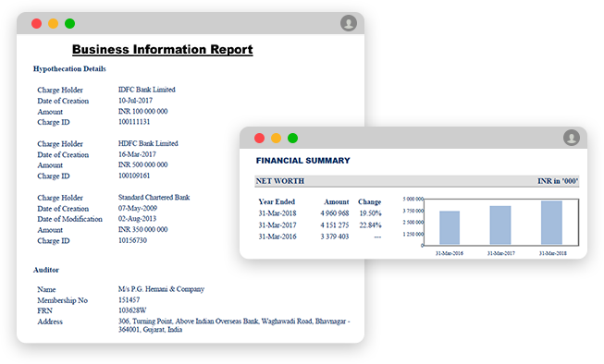Click the IDFC Bank Limited charge holder
The width and height of the screenshot is (604, 364).
click(146, 90)
